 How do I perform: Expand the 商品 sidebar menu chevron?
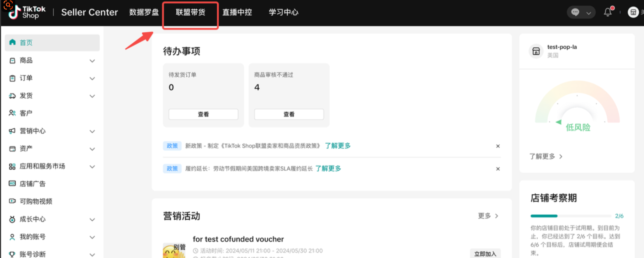[x=92, y=61]
